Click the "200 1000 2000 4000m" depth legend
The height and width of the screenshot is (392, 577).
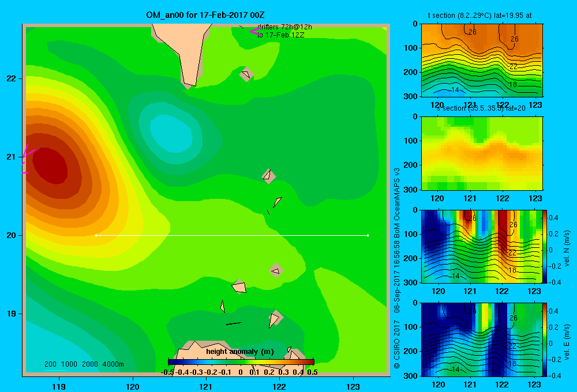84,364
